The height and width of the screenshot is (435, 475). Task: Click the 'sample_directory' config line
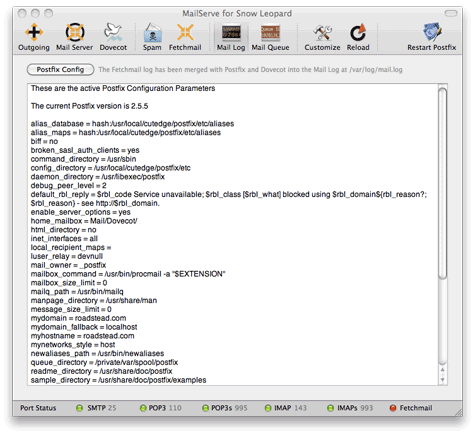(118, 380)
